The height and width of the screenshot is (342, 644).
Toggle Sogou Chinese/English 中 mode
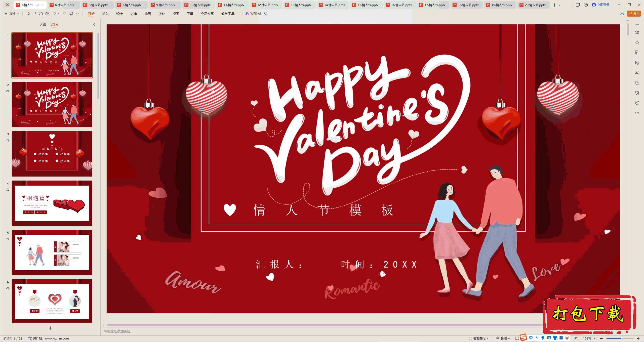click(531, 338)
